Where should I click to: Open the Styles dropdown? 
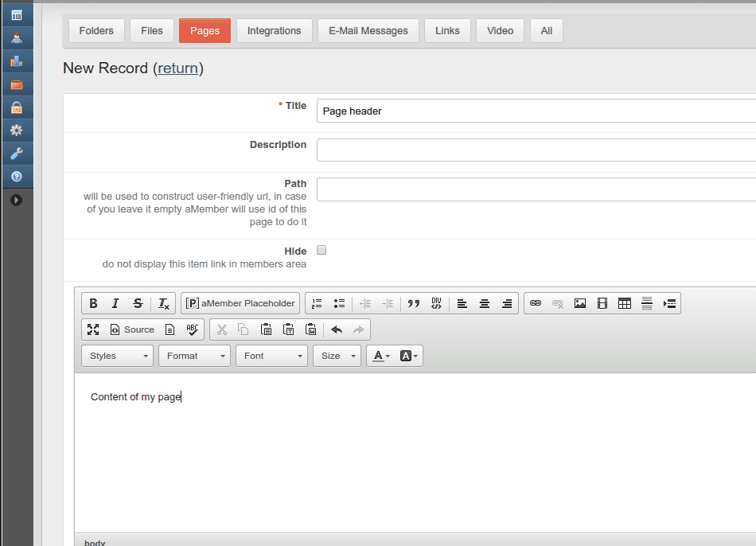(117, 356)
